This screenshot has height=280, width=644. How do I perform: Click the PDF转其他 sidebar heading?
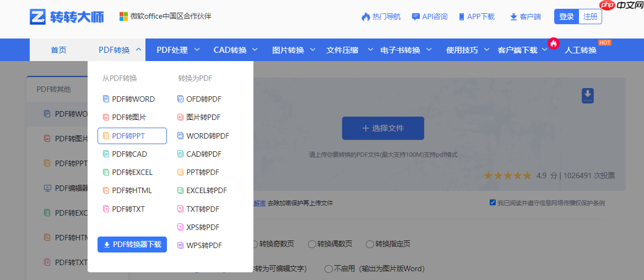click(x=54, y=89)
